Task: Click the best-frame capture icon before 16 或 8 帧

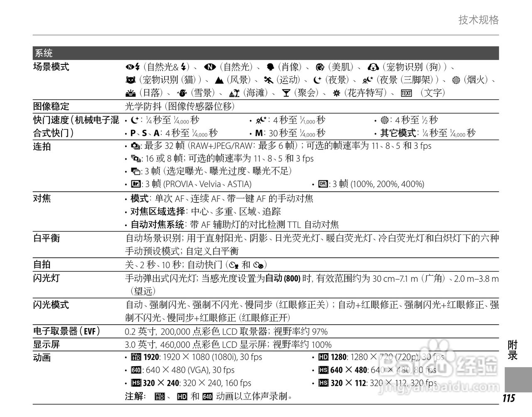Action: click(135, 159)
